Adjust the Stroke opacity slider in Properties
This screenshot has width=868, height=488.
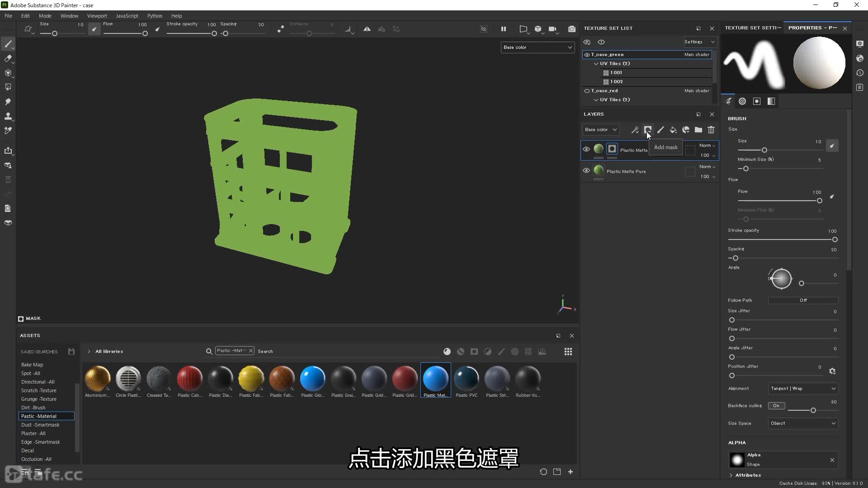click(783, 240)
